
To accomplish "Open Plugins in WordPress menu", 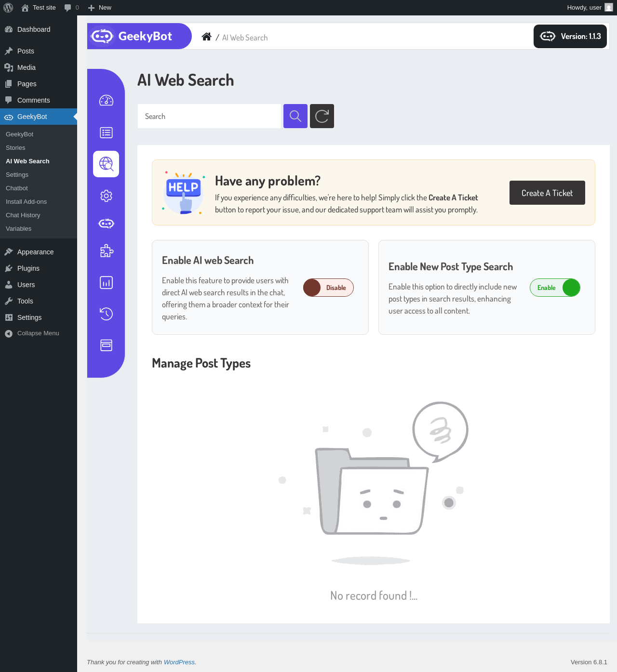I will pos(39,268).
